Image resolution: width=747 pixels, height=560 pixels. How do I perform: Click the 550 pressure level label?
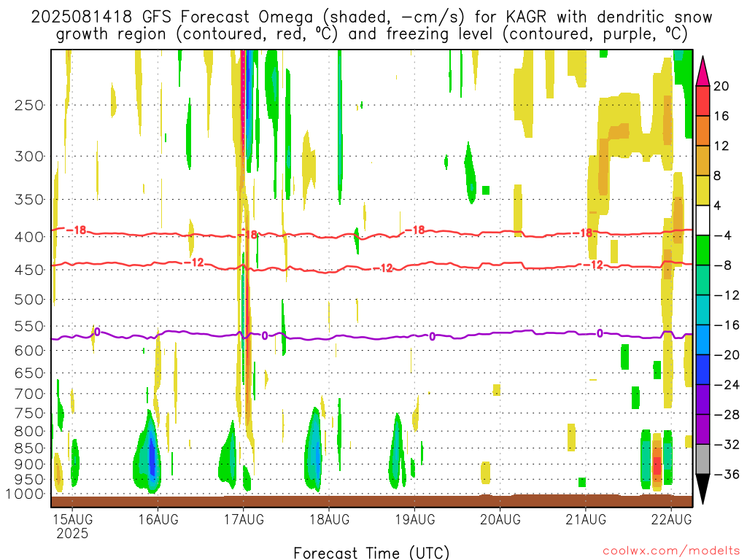coord(28,326)
